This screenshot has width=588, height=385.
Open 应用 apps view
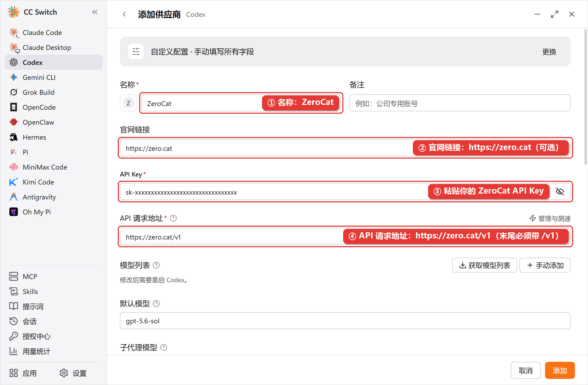point(23,373)
